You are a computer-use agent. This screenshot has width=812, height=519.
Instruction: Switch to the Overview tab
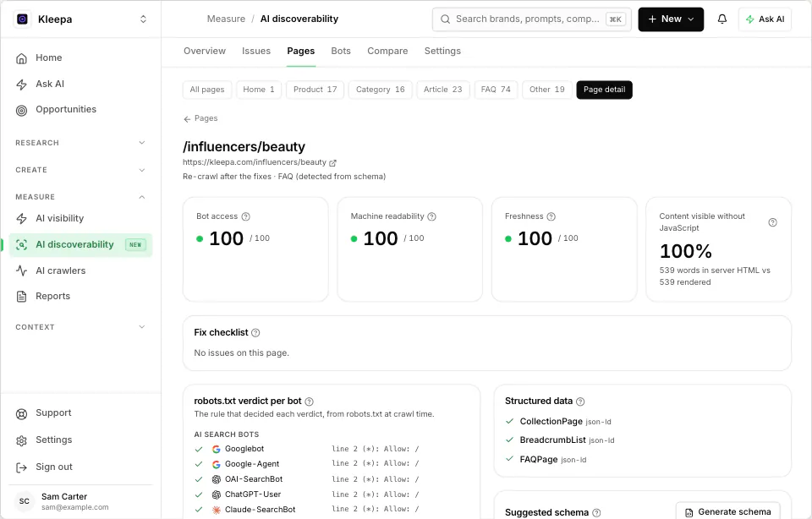click(x=205, y=51)
